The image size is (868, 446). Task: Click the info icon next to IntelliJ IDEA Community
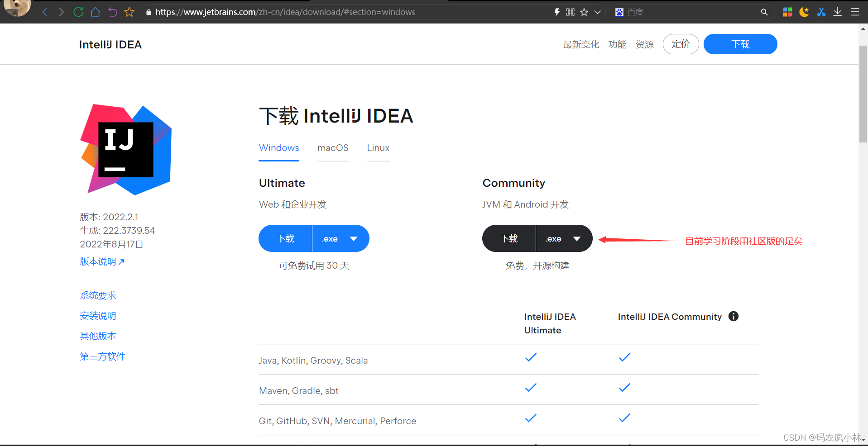coord(734,316)
